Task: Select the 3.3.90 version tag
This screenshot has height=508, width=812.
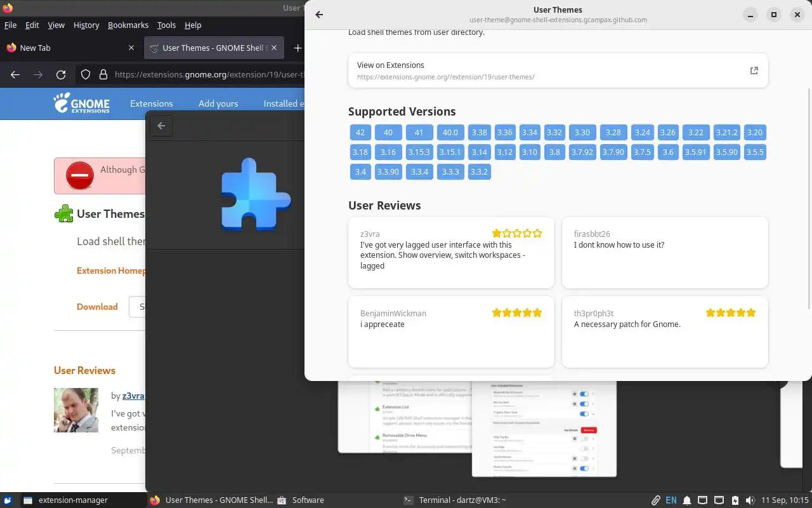Action: pyautogui.click(x=388, y=172)
